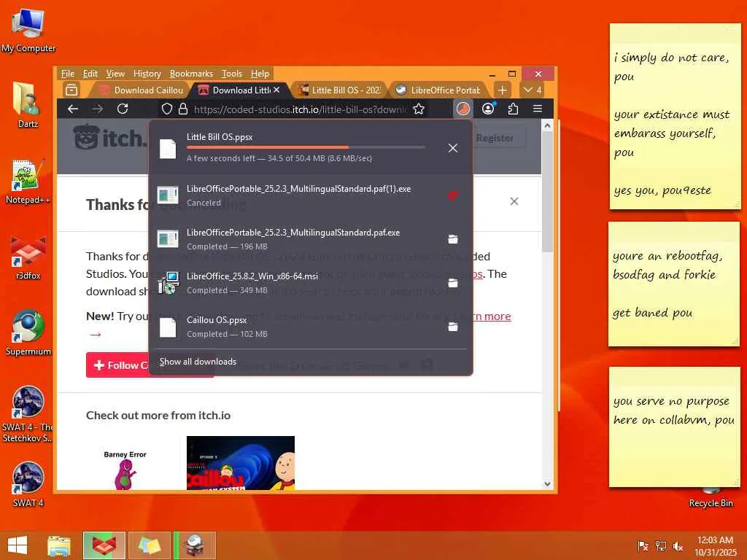Screen dimensions: 747x560
Task: Launch Supermium desktop shortcut
Action: (x=28, y=332)
